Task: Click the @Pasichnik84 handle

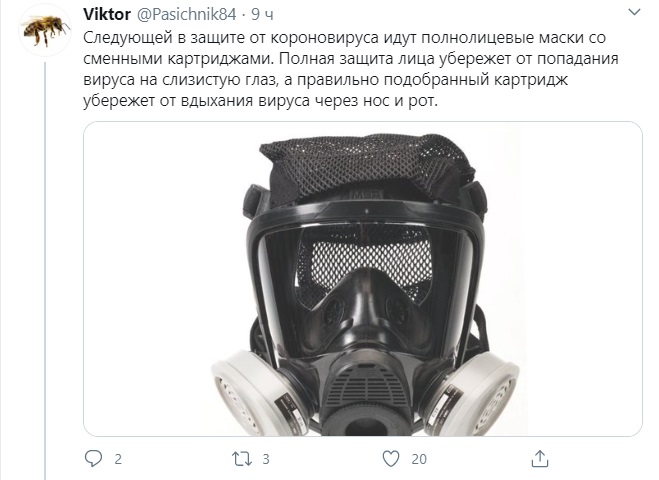Action: coord(187,15)
